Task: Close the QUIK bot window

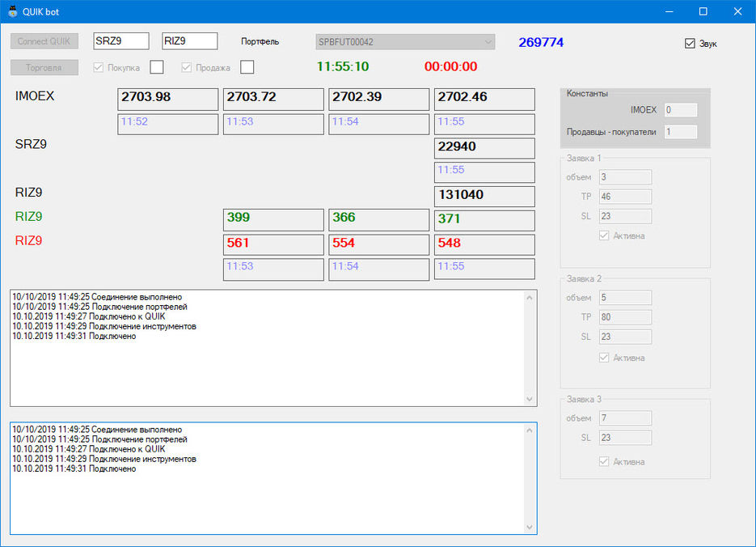Action: coord(737,11)
